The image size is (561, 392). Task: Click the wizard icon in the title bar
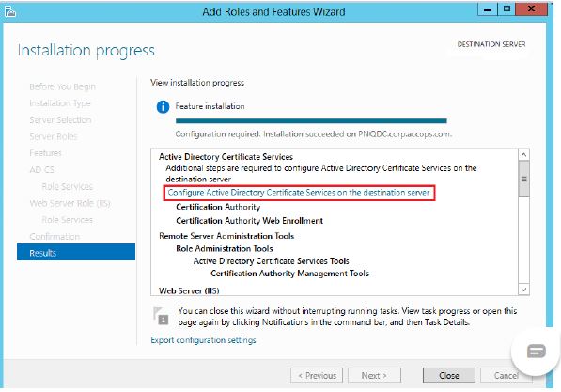coord(10,11)
